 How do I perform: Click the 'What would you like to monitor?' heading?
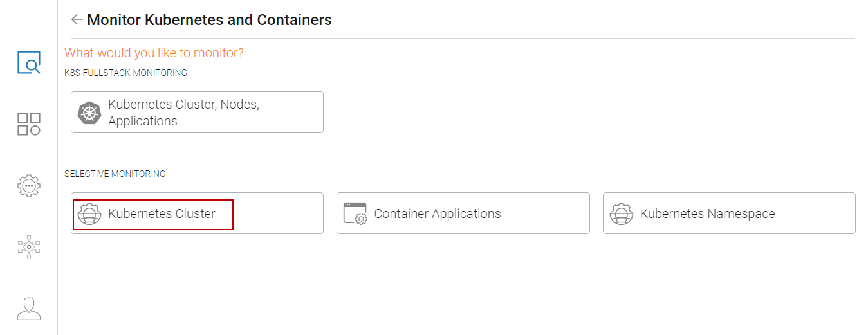point(154,53)
